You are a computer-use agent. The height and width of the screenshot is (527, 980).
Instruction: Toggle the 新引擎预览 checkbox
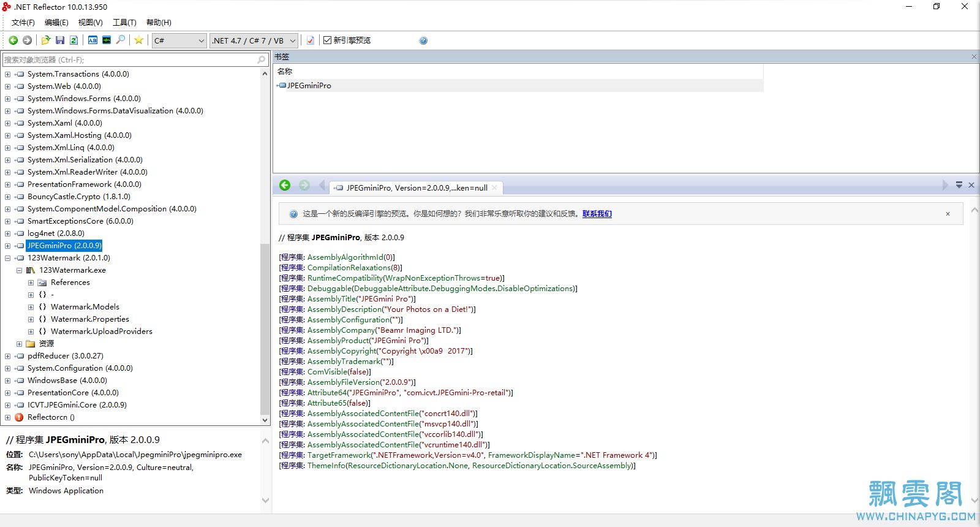[x=327, y=40]
